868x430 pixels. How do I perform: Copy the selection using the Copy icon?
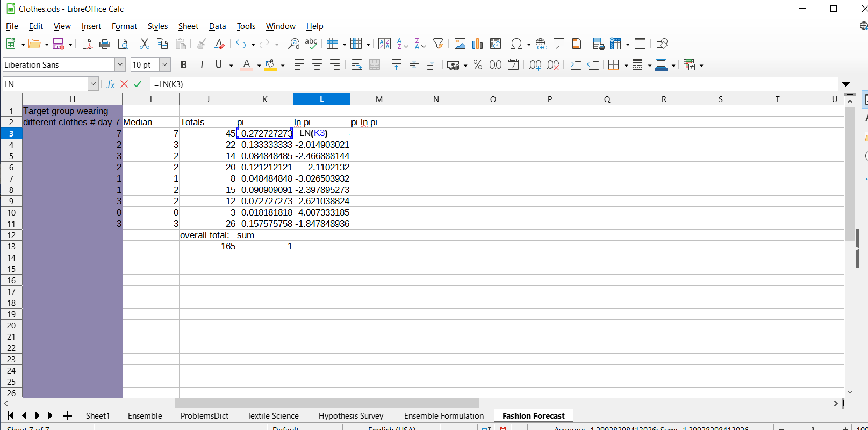[162, 44]
